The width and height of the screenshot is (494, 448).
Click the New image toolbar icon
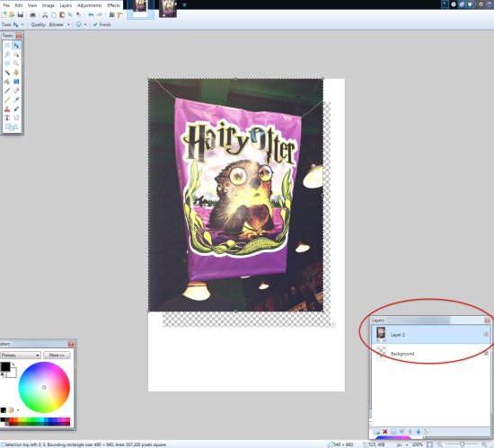(x=4, y=14)
